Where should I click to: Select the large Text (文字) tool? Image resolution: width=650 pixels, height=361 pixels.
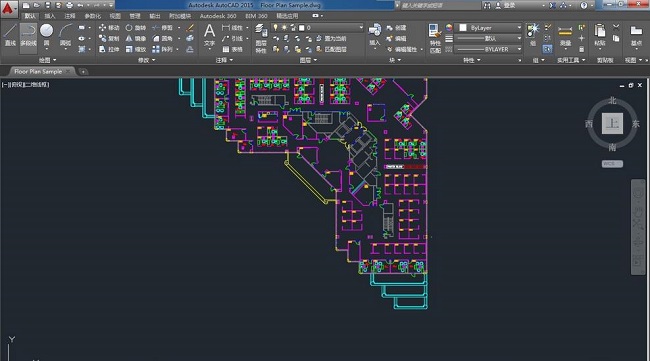[209, 35]
